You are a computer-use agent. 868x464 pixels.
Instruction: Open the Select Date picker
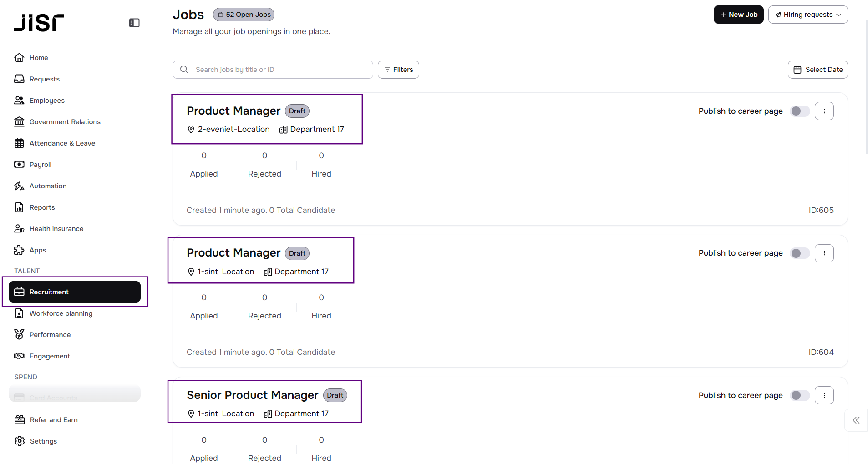click(x=817, y=70)
